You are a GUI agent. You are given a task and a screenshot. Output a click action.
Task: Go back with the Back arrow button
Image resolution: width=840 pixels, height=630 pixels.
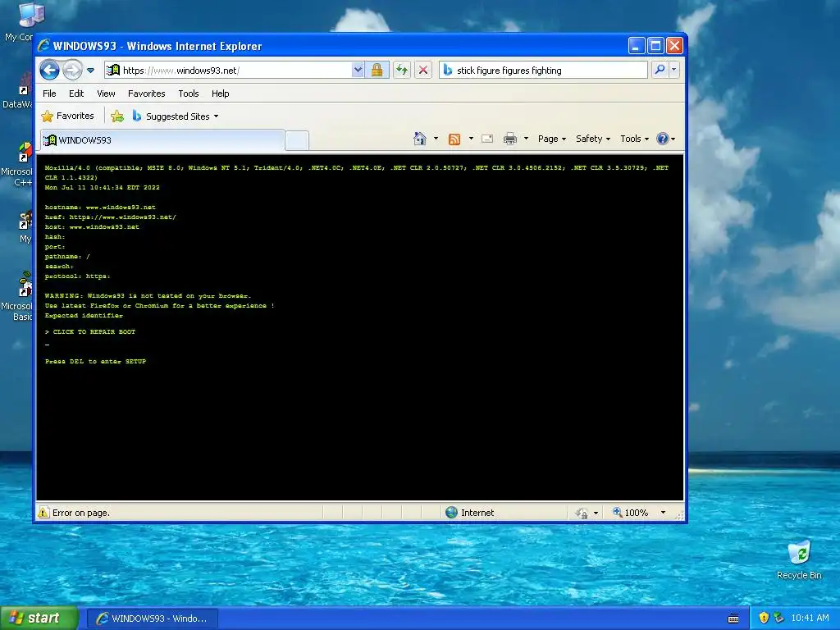point(49,70)
